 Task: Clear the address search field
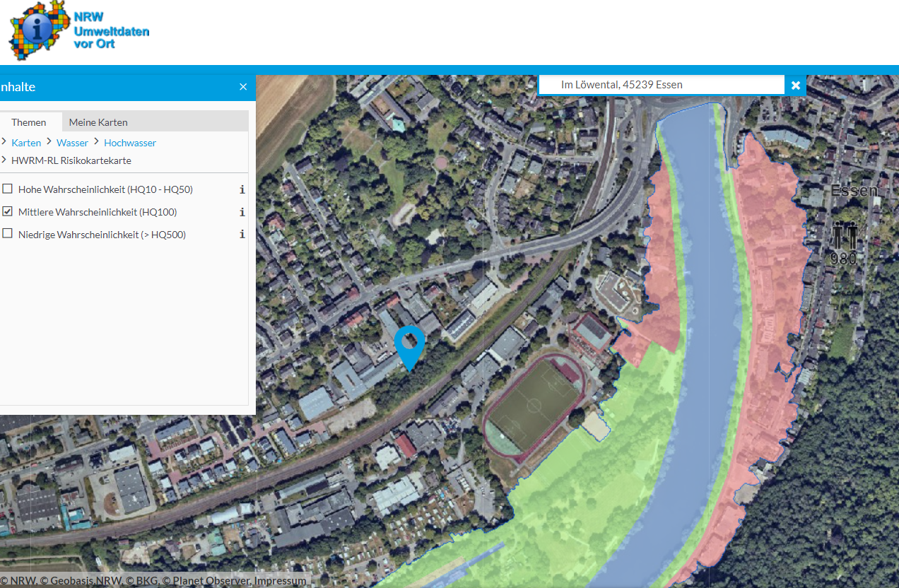click(x=795, y=85)
